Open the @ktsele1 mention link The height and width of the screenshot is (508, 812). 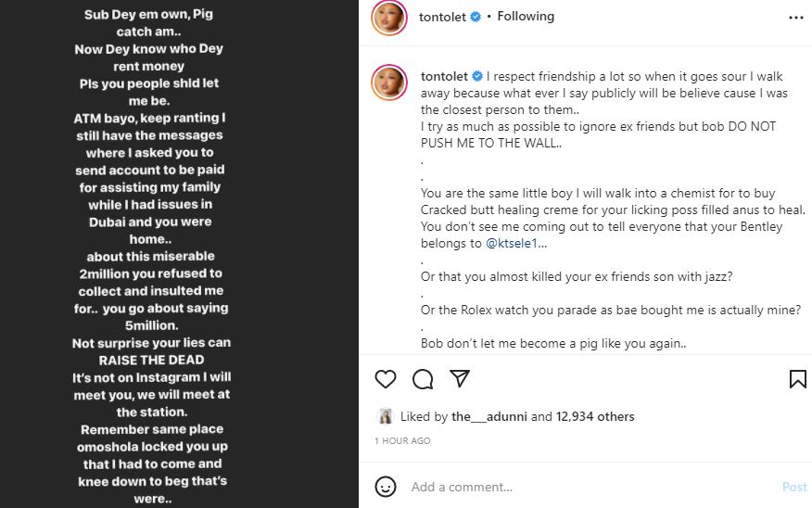[512, 244]
